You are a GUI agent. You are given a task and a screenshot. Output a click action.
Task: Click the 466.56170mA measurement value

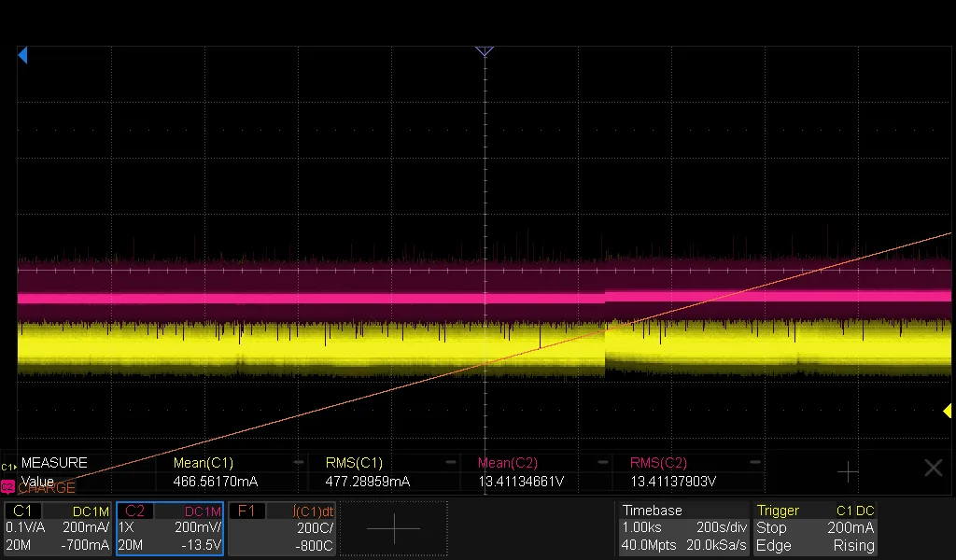(x=216, y=482)
